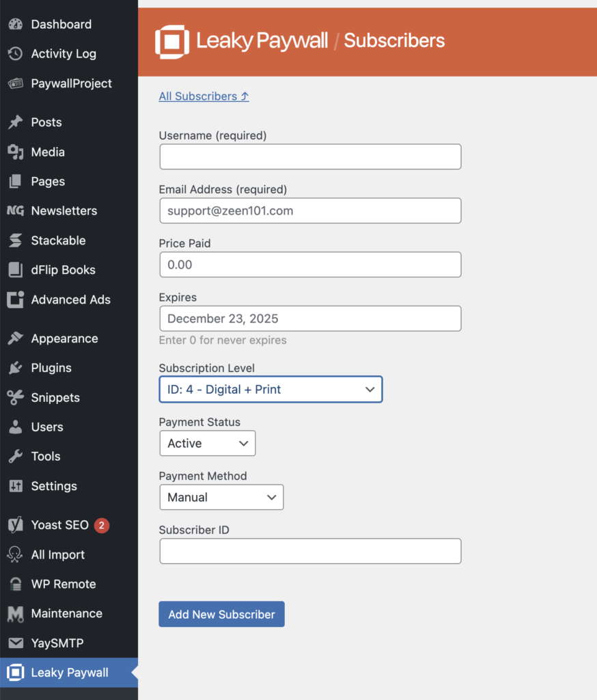
Task: Click the Stackable S icon
Action: click(15, 241)
